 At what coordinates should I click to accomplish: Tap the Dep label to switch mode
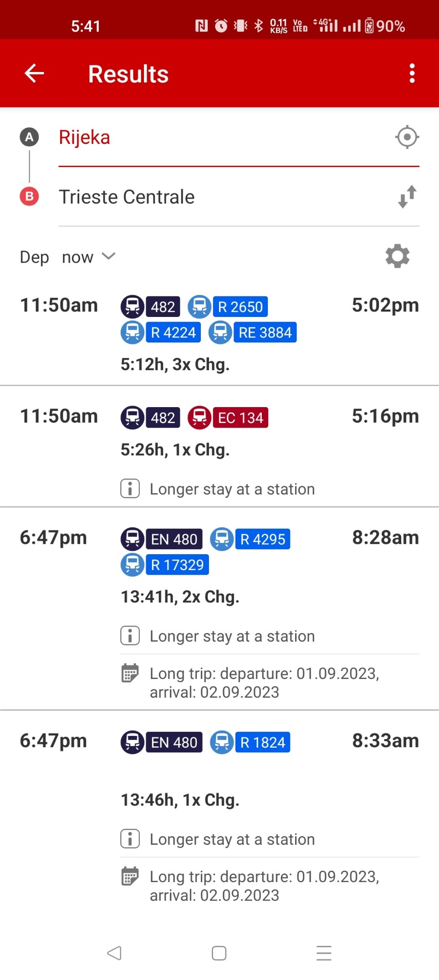(x=34, y=257)
